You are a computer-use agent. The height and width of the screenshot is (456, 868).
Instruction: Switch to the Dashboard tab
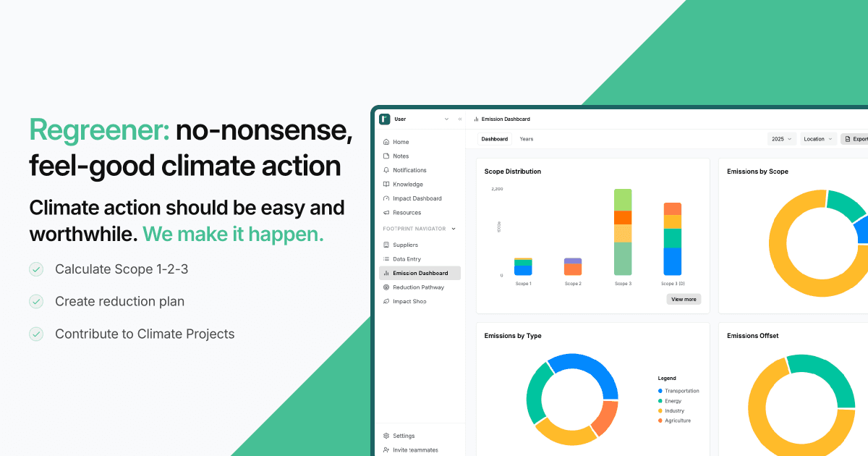(x=495, y=139)
